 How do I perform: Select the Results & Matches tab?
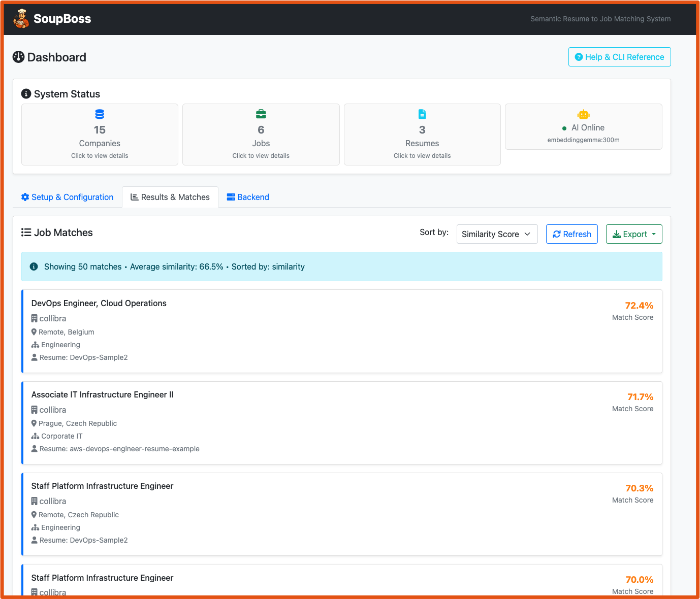(170, 197)
